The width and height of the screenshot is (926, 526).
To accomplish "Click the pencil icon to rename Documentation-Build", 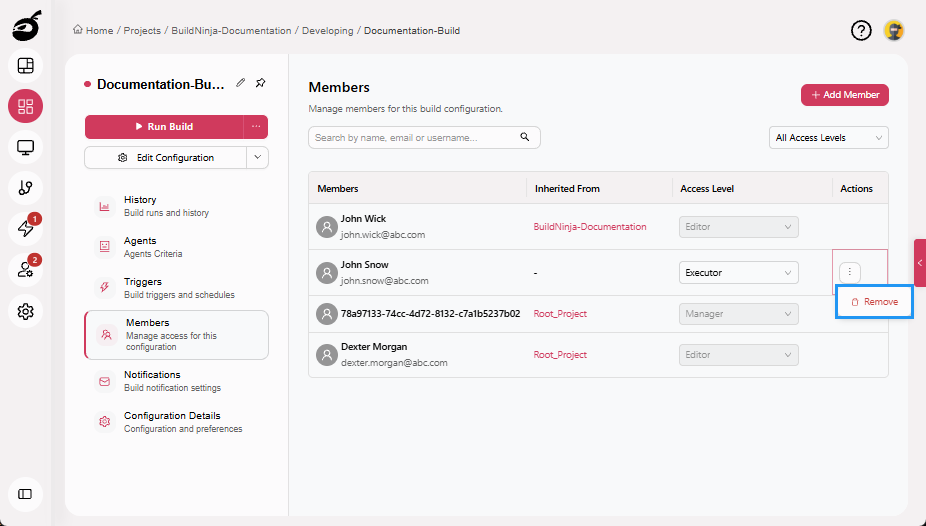I will tap(240, 83).
